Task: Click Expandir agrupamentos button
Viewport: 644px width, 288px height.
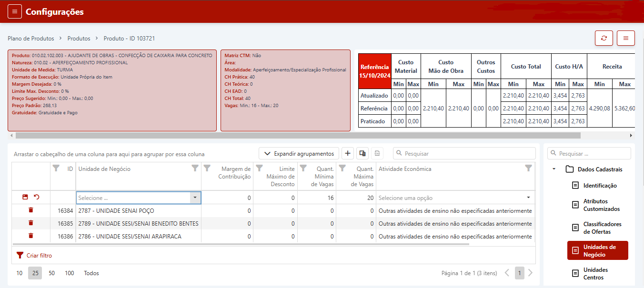Action: (x=299, y=153)
